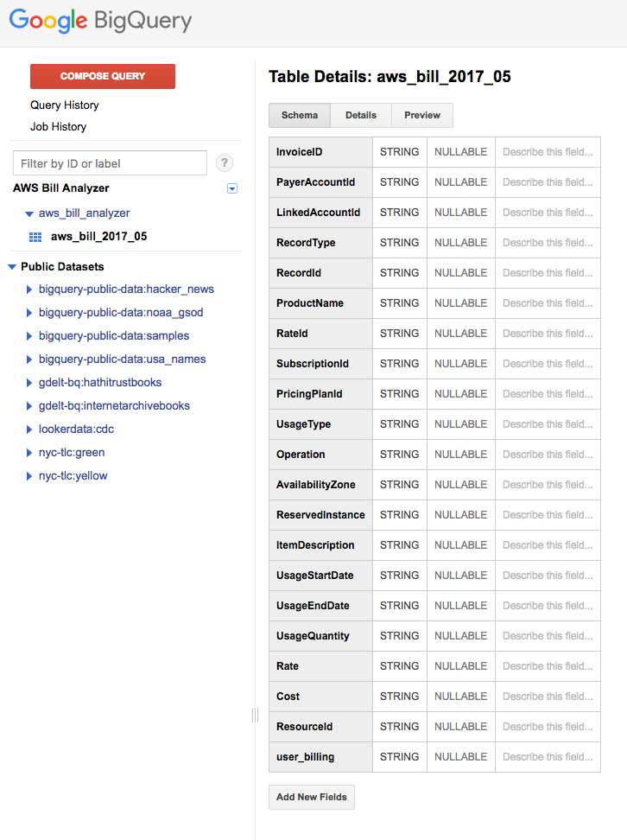Viewport: 627px width, 840px height.
Task: Collapse the Public Datasets section
Action: (x=12, y=267)
